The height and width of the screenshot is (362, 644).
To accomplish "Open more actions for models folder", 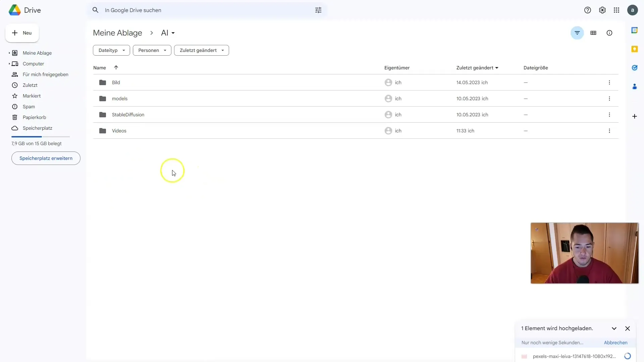I will point(609,99).
